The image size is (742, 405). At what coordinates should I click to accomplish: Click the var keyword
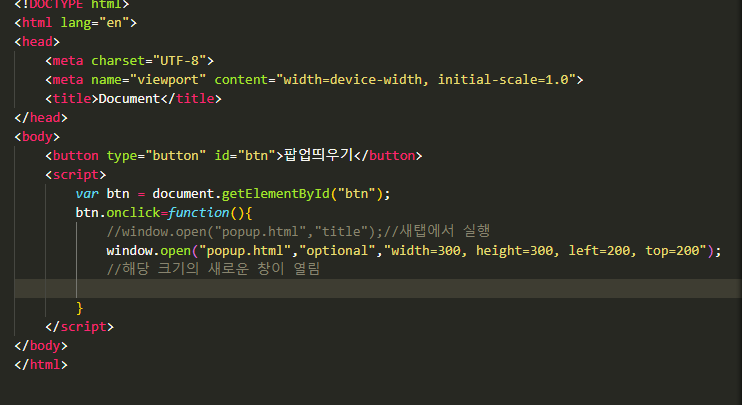pos(87,194)
